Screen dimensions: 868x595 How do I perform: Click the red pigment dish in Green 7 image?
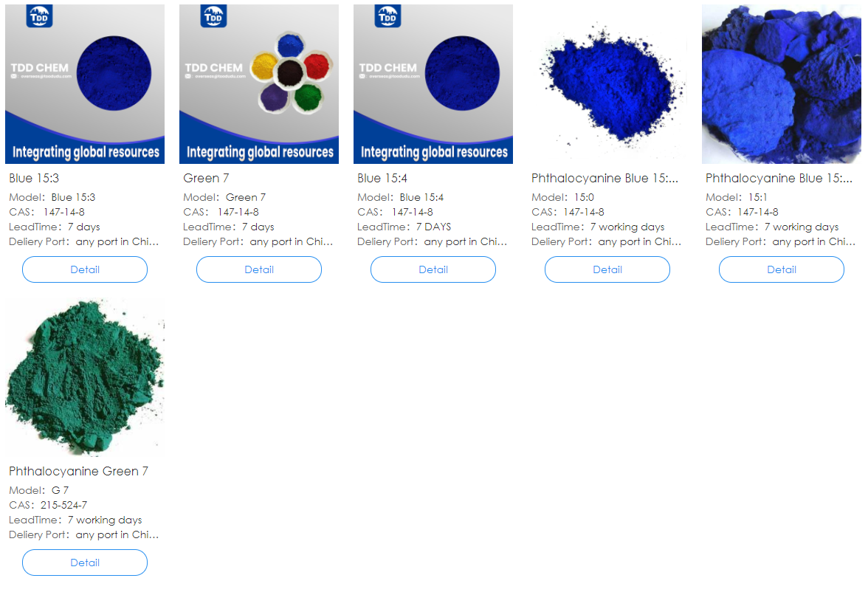point(317,66)
